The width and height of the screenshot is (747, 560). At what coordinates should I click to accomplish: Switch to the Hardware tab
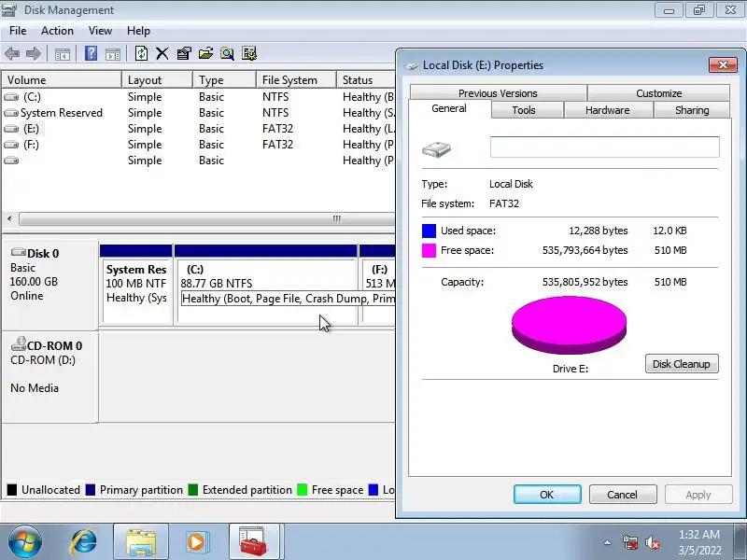(608, 110)
